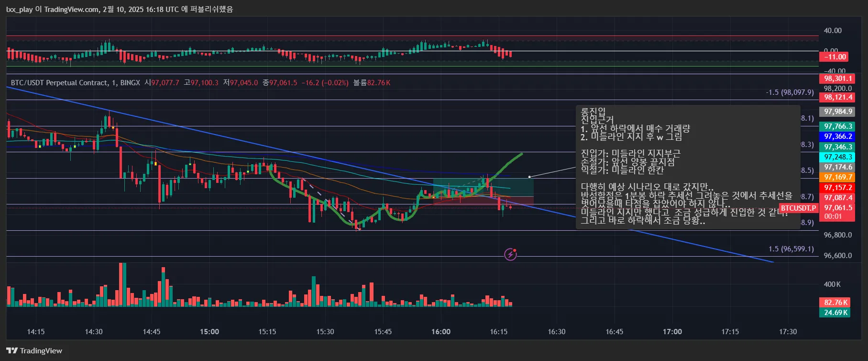
Task: Click the red -11.00 indicator value label
Action: point(835,57)
